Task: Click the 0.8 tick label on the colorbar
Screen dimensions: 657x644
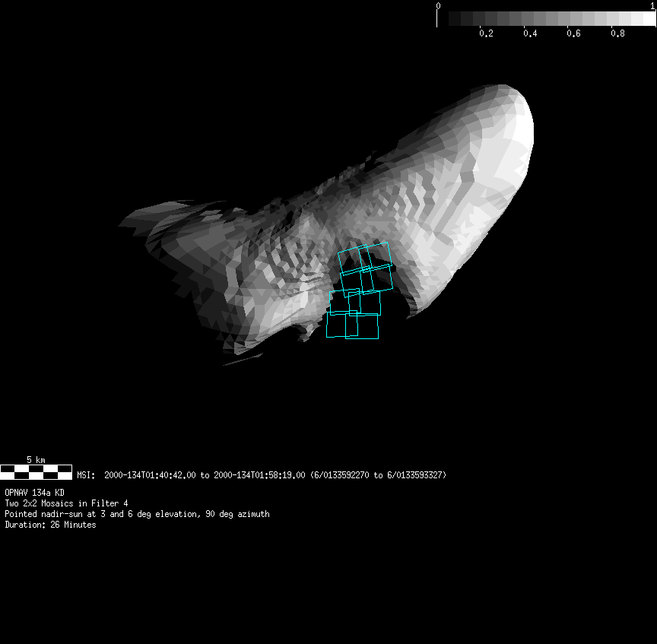Action: (617, 33)
